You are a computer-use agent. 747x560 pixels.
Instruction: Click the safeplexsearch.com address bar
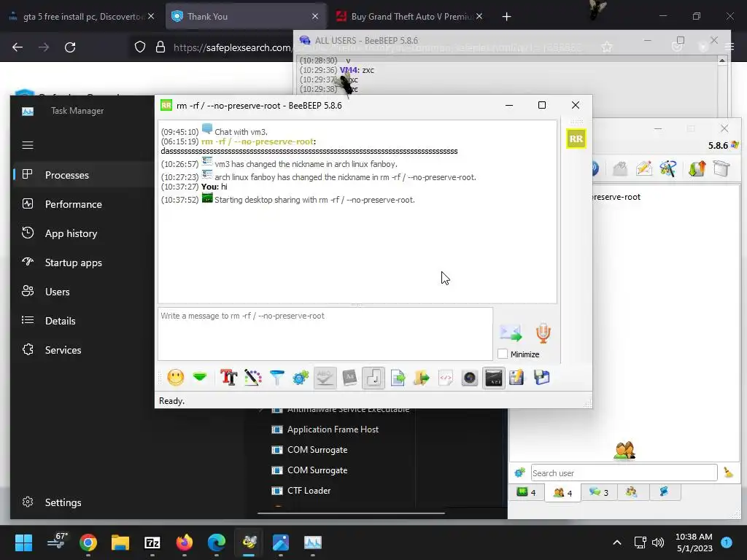(x=232, y=47)
